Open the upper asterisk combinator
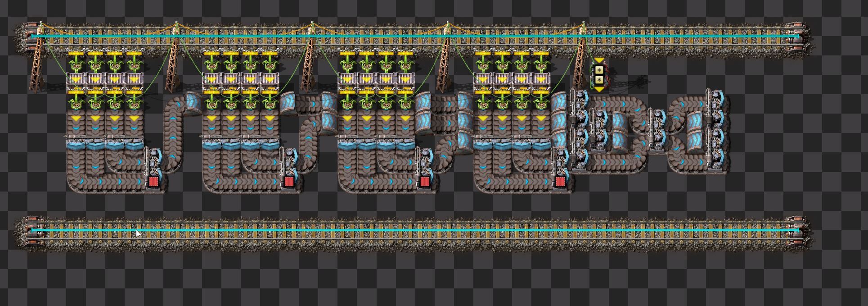The height and width of the screenshot is (306, 868). pos(599,70)
